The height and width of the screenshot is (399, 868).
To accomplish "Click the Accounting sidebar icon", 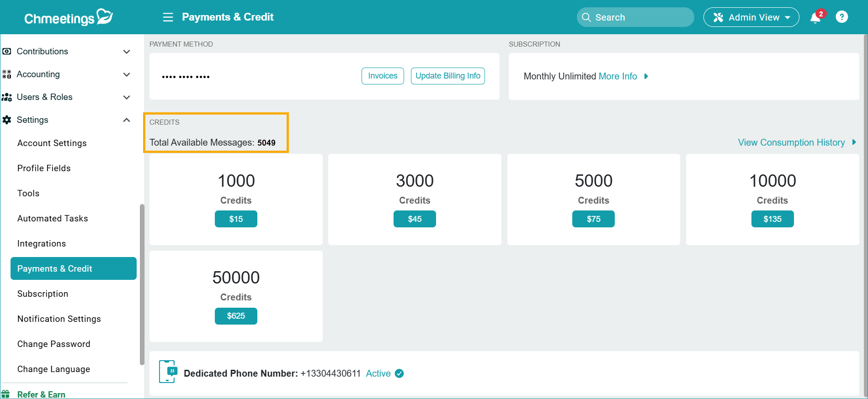I will 7,74.
